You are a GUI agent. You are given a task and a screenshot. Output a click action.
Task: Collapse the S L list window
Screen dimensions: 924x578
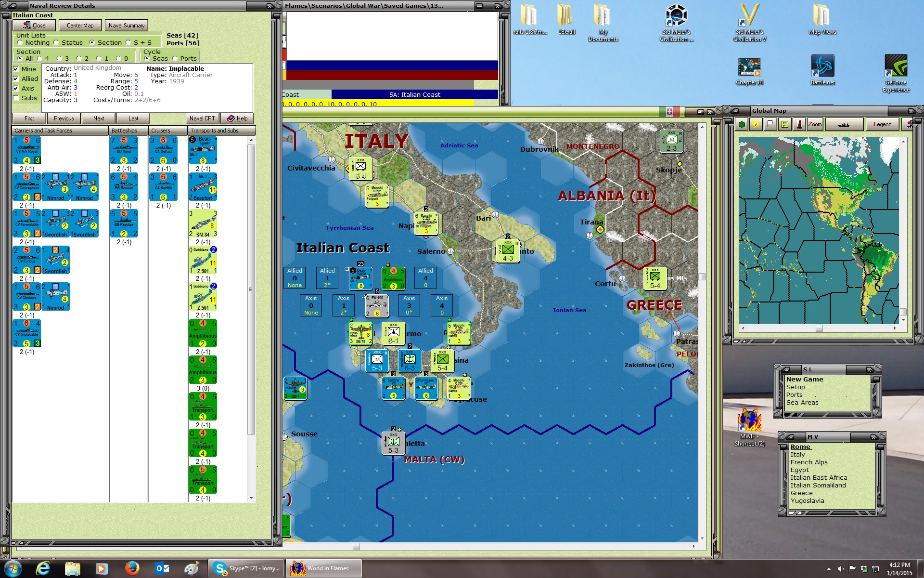coord(785,369)
